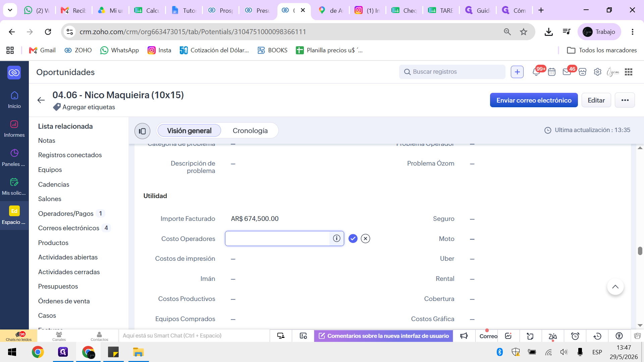This screenshot has width=644, height=362.
Task: Open Salones in the related list
Action: tap(50, 199)
